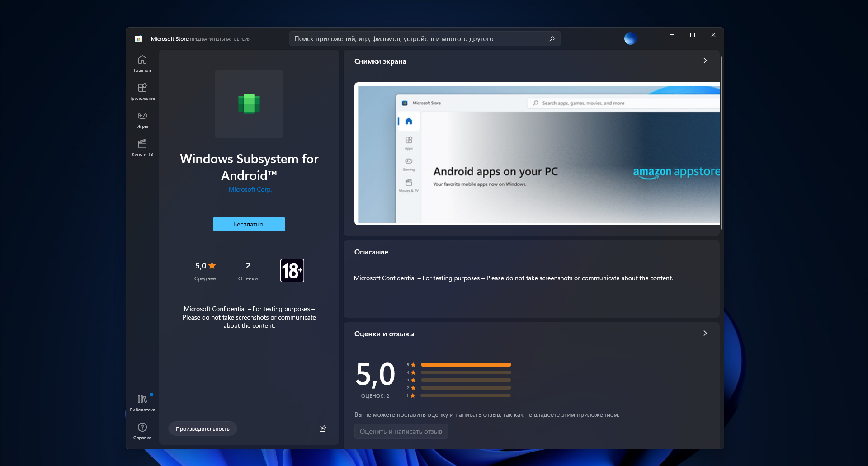Viewport: 868px width, 466px height.
Task: Open Microsoft Corp. publisher link
Action: coord(250,189)
